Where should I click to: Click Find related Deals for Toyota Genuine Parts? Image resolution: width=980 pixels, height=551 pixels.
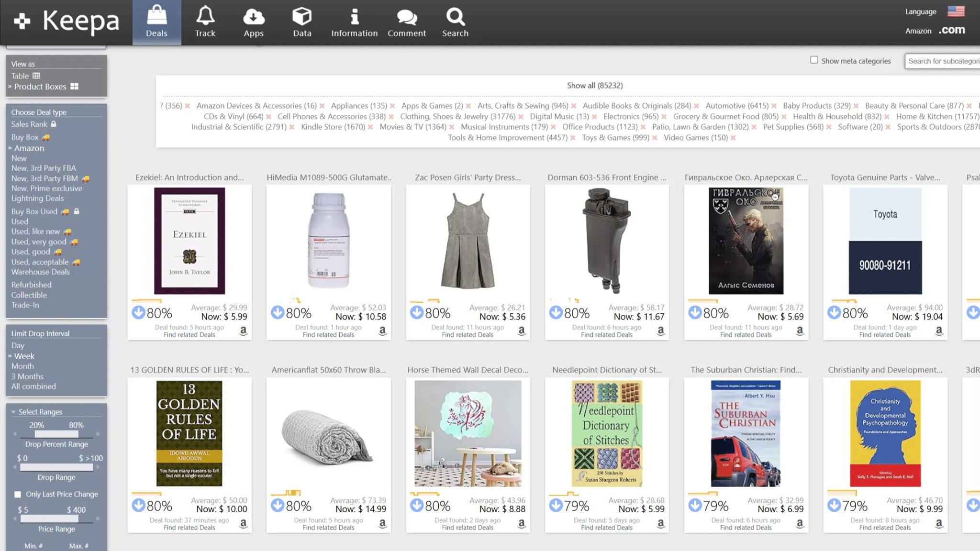pyautogui.click(x=885, y=334)
